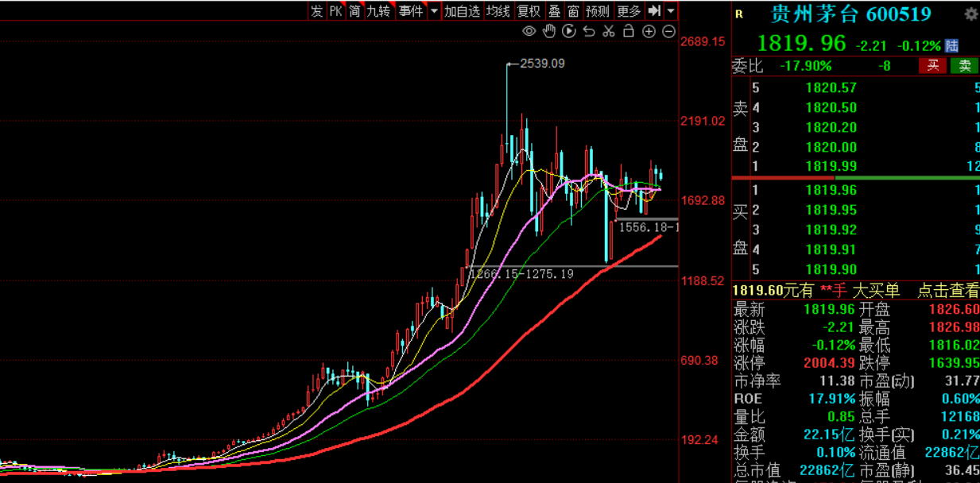
Task: Open the 复权 adjustment option
Action: (529, 10)
